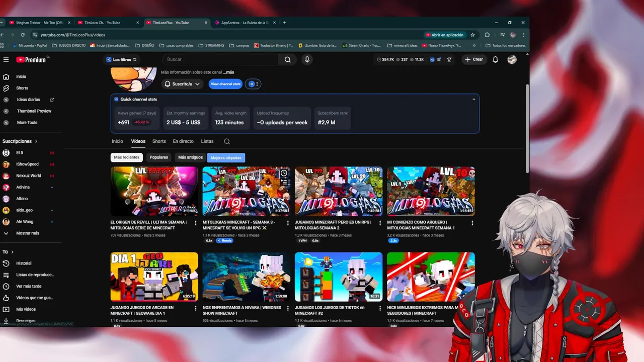Switch to channel Shorts tab
The width and height of the screenshot is (644, 362).
(159, 141)
